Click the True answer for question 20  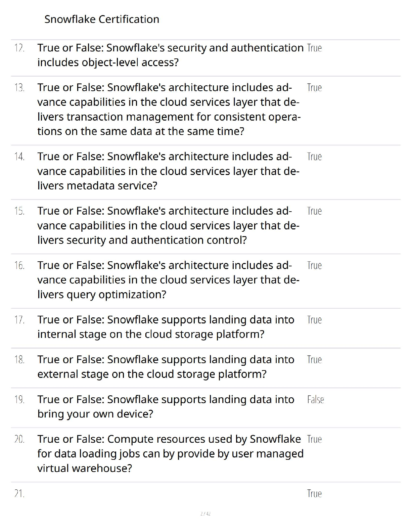point(314,439)
